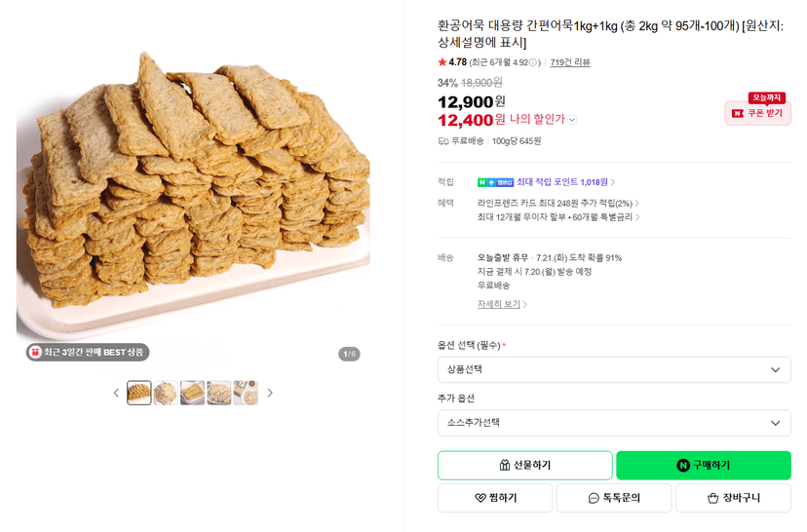Open the 소스추가선택 dropdown

coord(614,423)
